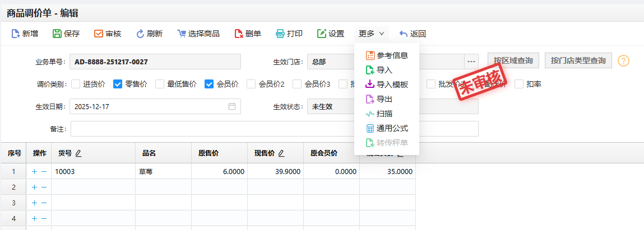Enable the 进货价 checkbox
Image resolution: width=644 pixels, height=230 pixels.
point(76,84)
